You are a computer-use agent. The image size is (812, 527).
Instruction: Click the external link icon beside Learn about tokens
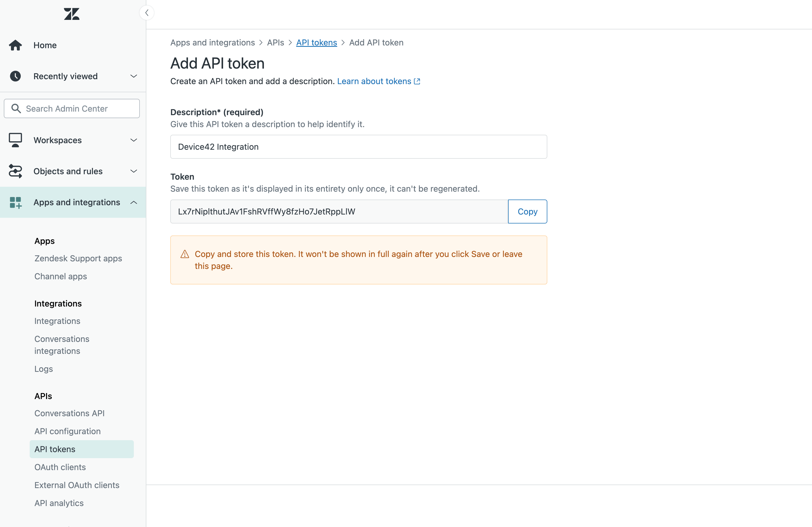click(416, 81)
